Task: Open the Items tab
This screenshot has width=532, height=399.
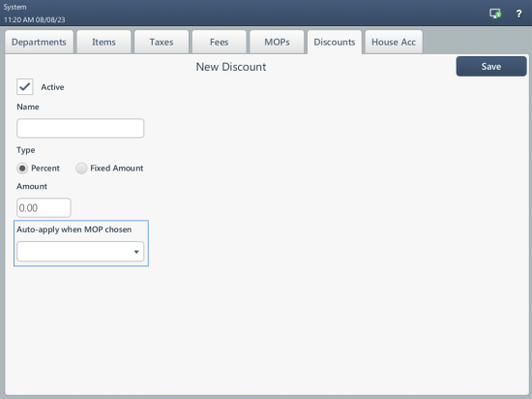Action: (x=103, y=42)
